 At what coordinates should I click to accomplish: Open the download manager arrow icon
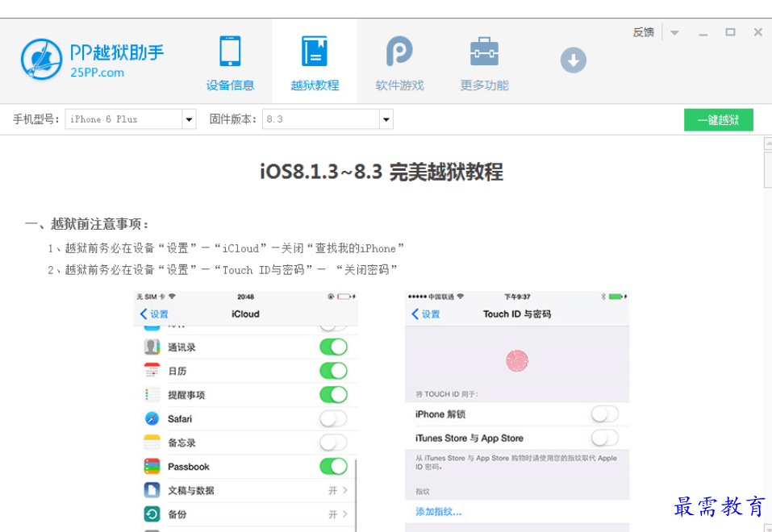(x=574, y=60)
